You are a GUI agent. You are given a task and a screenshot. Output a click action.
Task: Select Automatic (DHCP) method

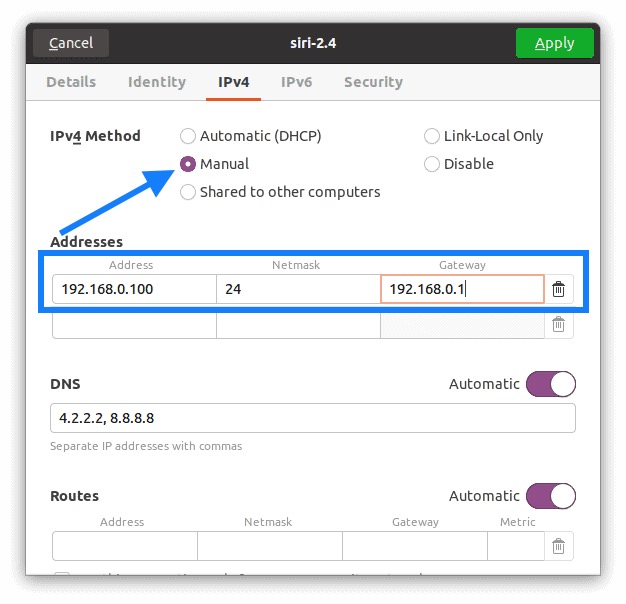tap(188, 136)
